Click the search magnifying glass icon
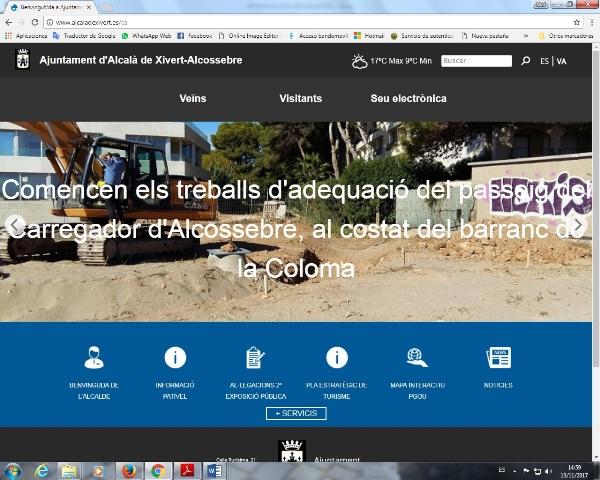Screen dimensions: 600x480 (526, 61)
